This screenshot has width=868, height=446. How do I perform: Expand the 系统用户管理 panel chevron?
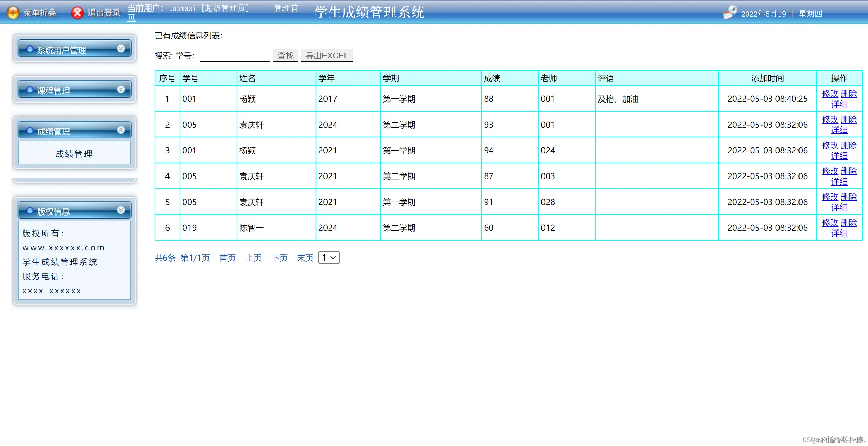click(x=121, y=49)
